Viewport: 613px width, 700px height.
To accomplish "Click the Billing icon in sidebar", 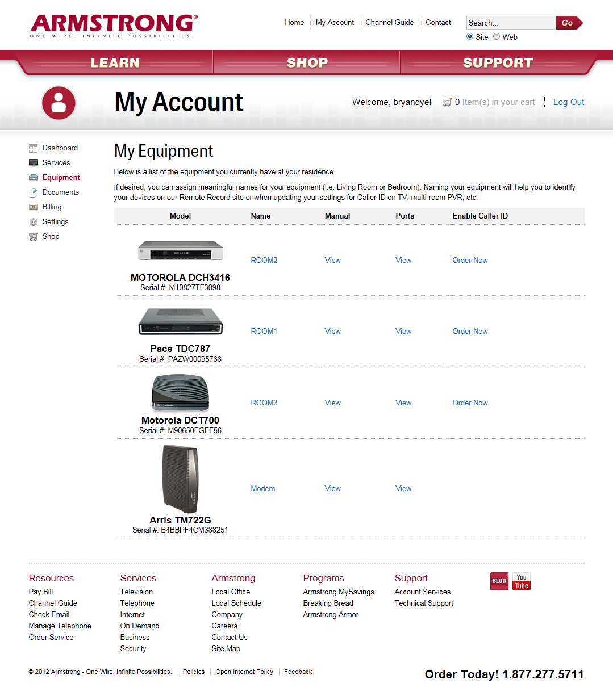I will click(x=33, y=207).
